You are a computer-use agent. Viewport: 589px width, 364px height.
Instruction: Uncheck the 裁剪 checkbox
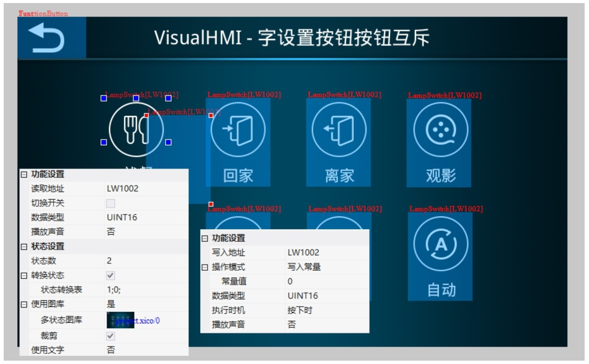click(x=110, y=336)
